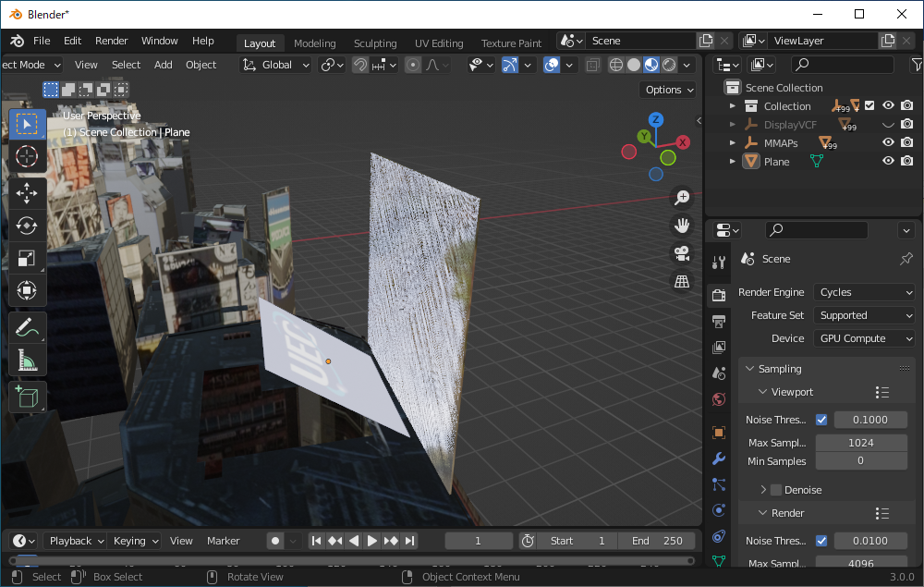This screenshot has width=924, height=587.
Task: Choose the Annotate tool
Action: [27, 327]
